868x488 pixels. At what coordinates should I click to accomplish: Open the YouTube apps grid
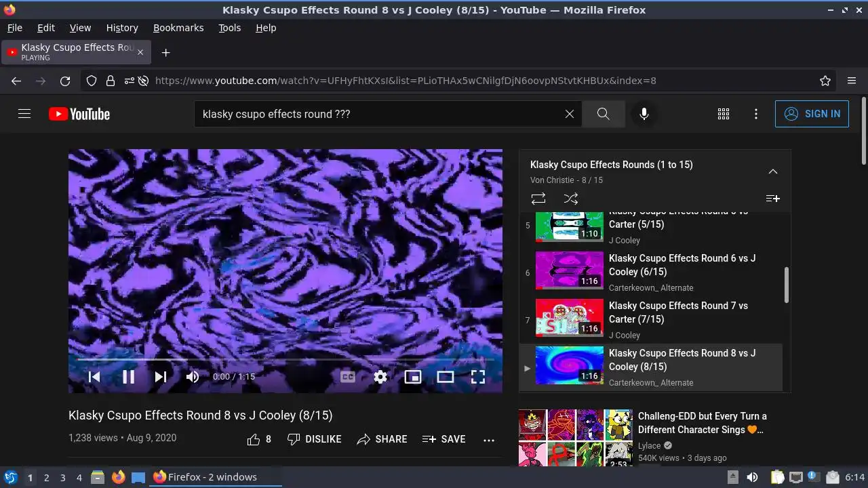[724, 114]
